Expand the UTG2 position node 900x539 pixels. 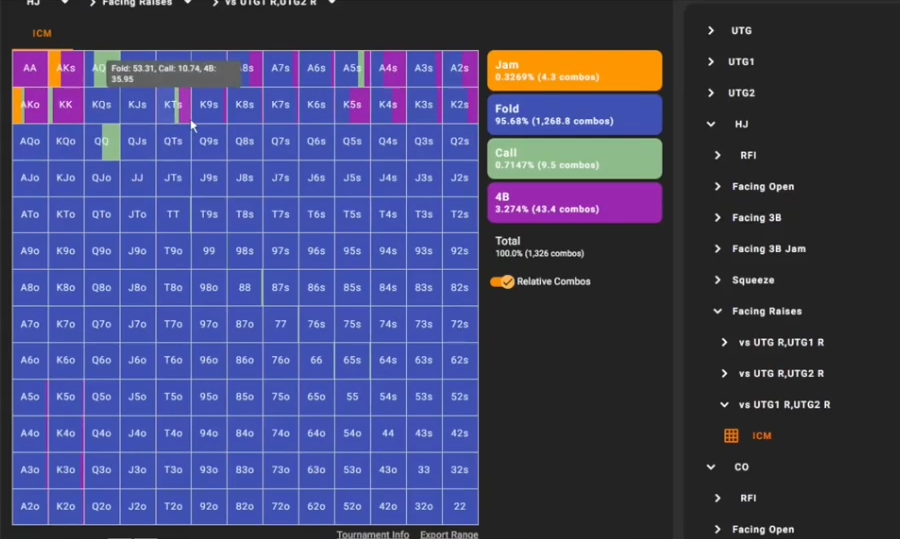pyautogui.click(x=711, y=92)
